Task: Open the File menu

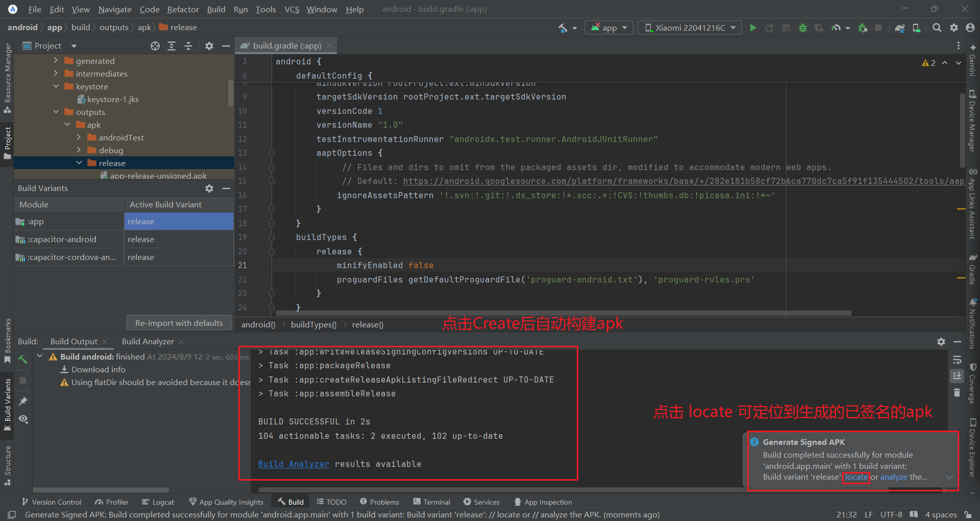Action: click(35, 9)
